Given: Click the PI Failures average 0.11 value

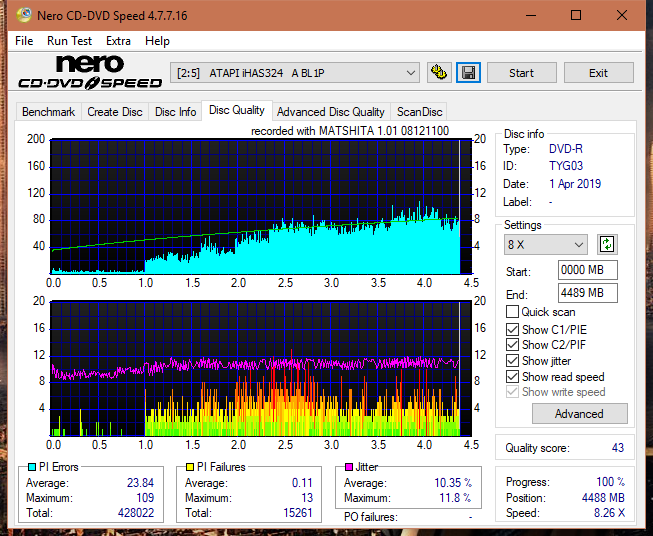Looking at the screenshot, I should 302,483.
